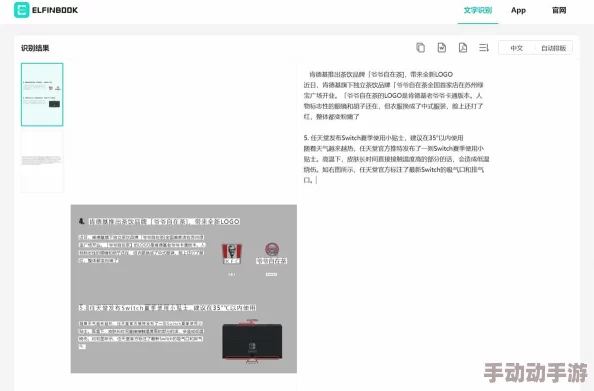
Task: Select the second page thumbnail
Action: tap(42, 161)
